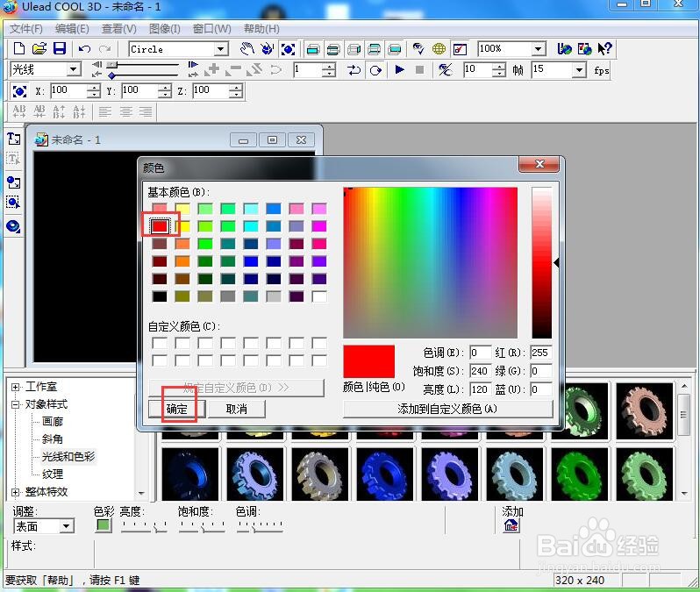This screenshot has height=592, width=700.
Task: Undo the last action
Action: (x=84, y=48)
